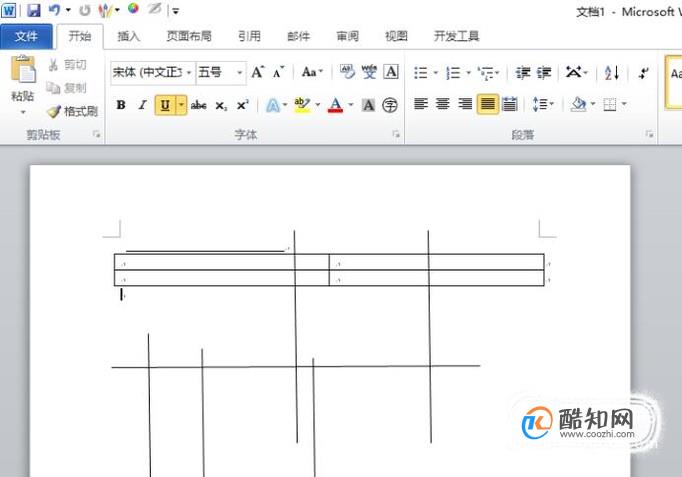Open the Bullets list dropdown arrow

[x=435, y=73]
